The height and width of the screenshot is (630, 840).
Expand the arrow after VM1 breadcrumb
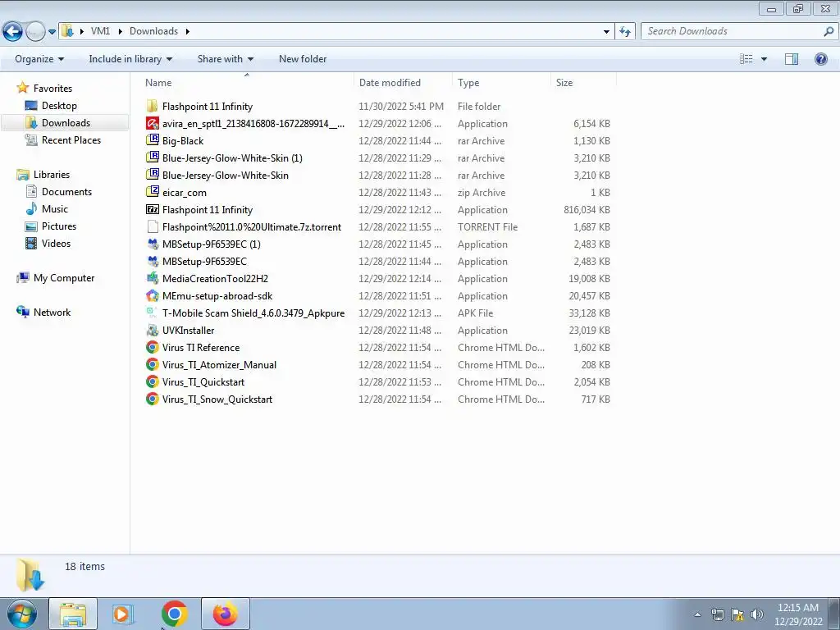pyautogui.click(x=120, y=31)
